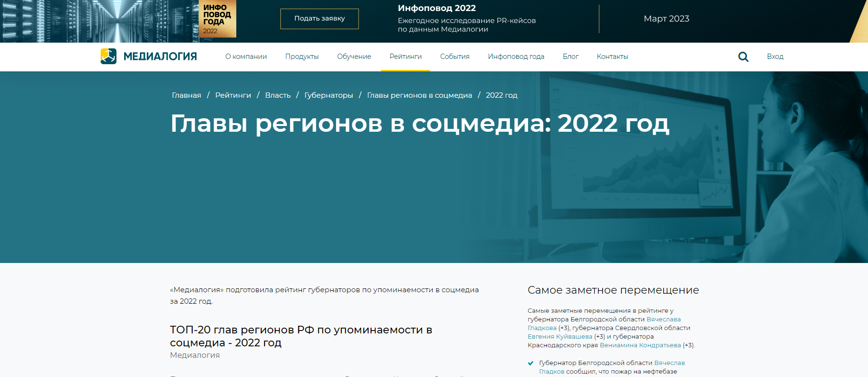
Task: Select the Рейтинги menu item
Action: point(405,57)
